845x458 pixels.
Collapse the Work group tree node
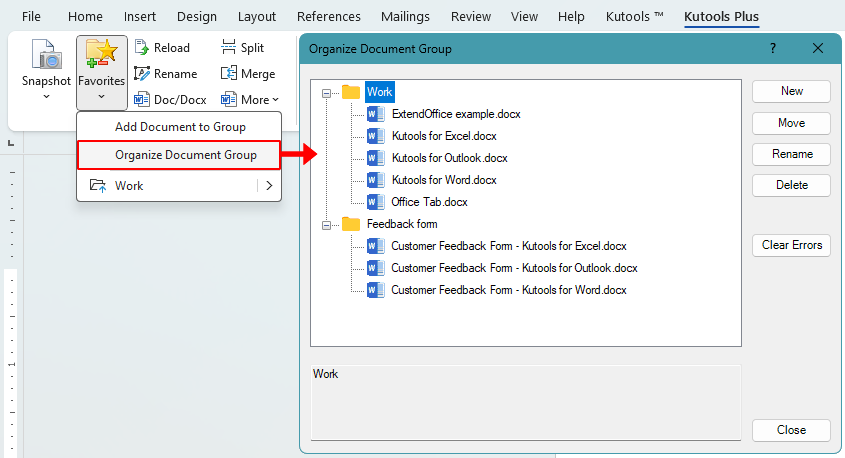[327, 93]
